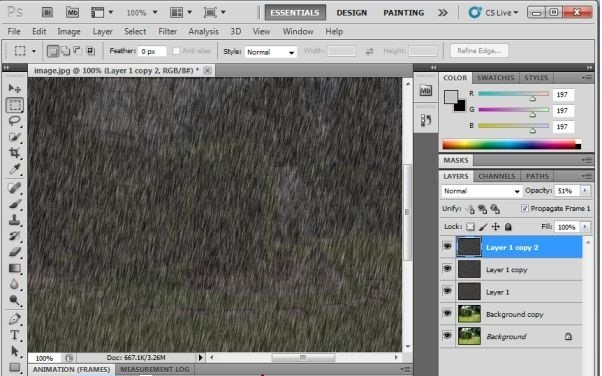Open the layer blend mode dropdown
602x376 pixels.
pos(481,191)
